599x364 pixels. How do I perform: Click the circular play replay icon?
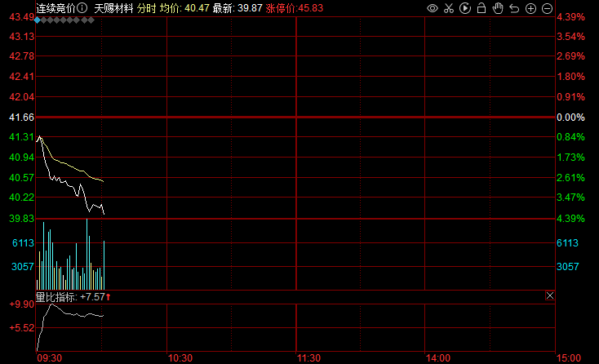(x=465, y=8)
